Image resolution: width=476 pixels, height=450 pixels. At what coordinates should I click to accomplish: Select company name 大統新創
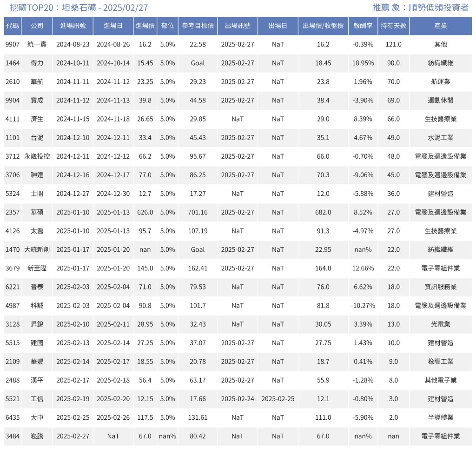tap(37, 249)
